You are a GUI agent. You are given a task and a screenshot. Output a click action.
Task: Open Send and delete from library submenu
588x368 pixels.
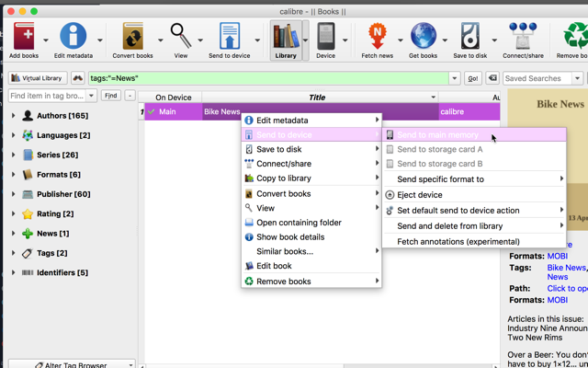pos(474,226)
